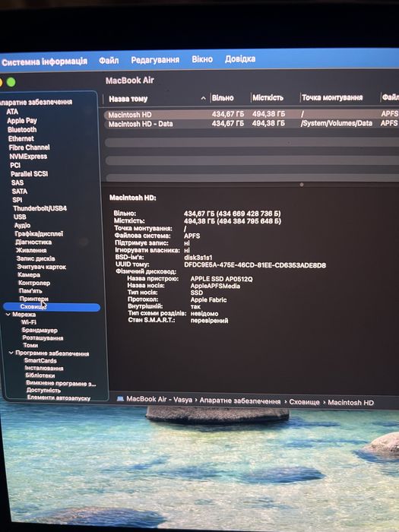Click the pane splitter handle dot
399x532 pixels.
[x=302, y=185]
